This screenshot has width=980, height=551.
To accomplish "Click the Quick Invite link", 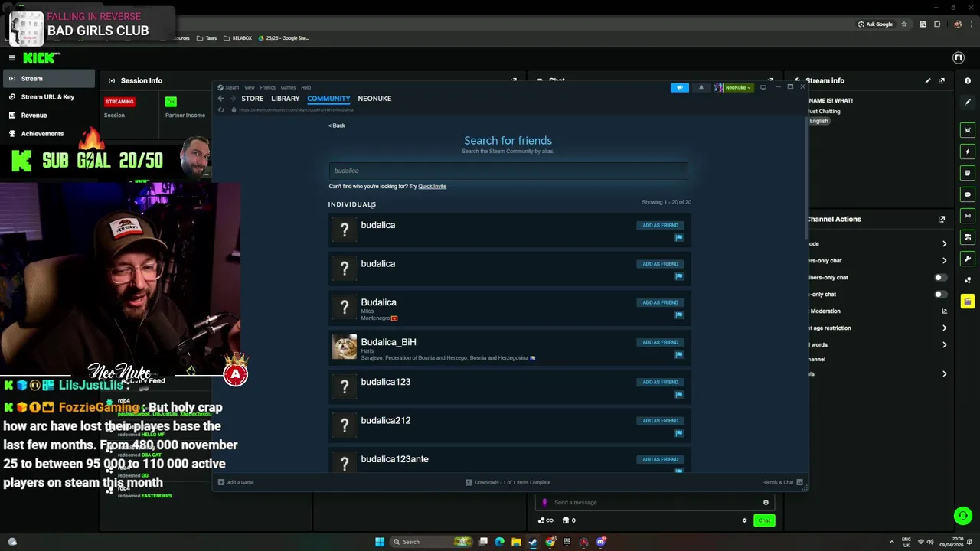I will pyautogui.click(x=432, y=187).
